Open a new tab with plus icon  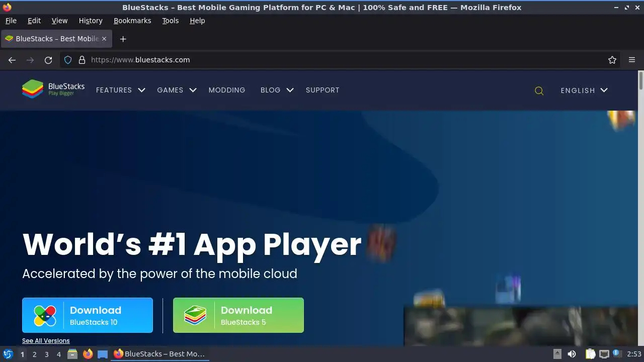[123, 39]
